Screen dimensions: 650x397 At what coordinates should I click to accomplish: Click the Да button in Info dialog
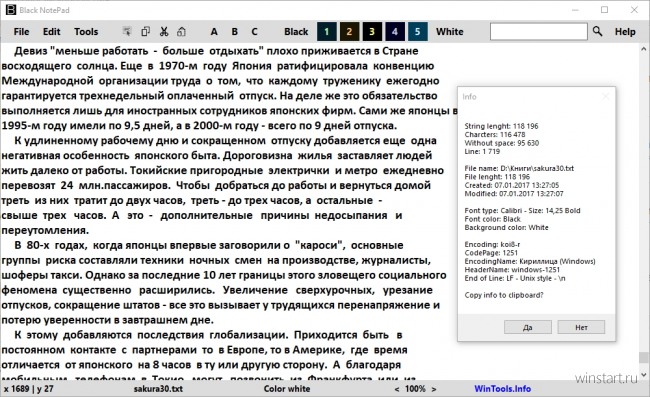tap(528, 327)
